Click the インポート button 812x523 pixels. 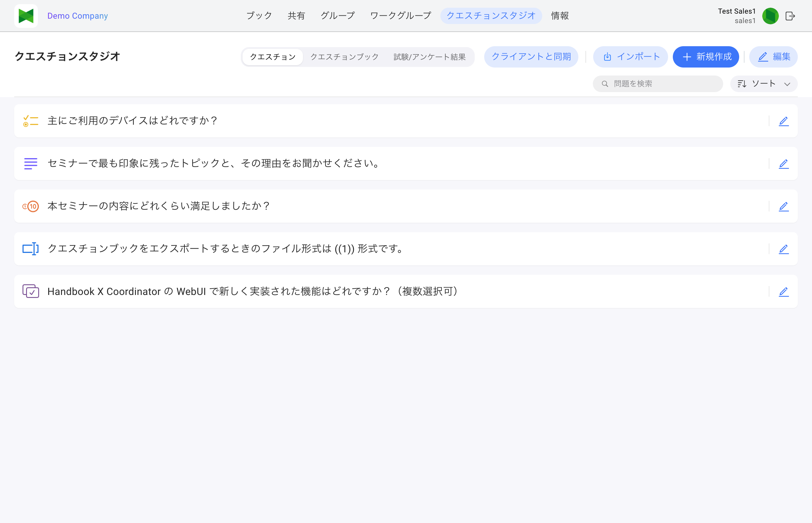pyautogui.click(x=630, y=57)
